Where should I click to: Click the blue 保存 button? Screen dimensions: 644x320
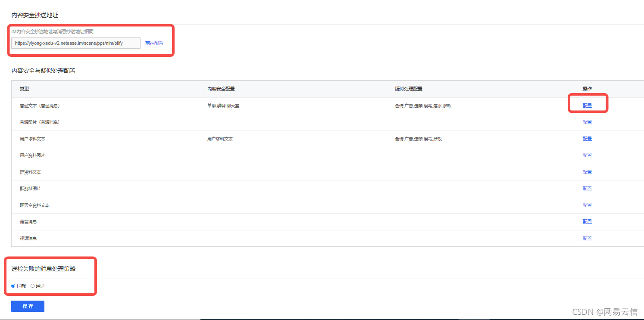pyautogui.click(x=28, y=306)
